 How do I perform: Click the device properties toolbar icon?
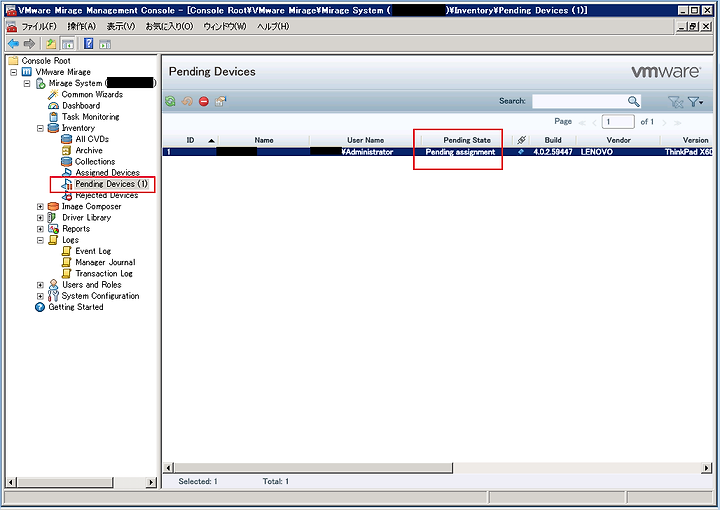point(220,101)
